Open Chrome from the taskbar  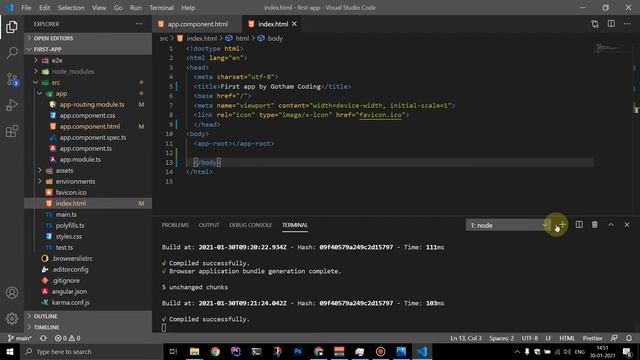215,351
